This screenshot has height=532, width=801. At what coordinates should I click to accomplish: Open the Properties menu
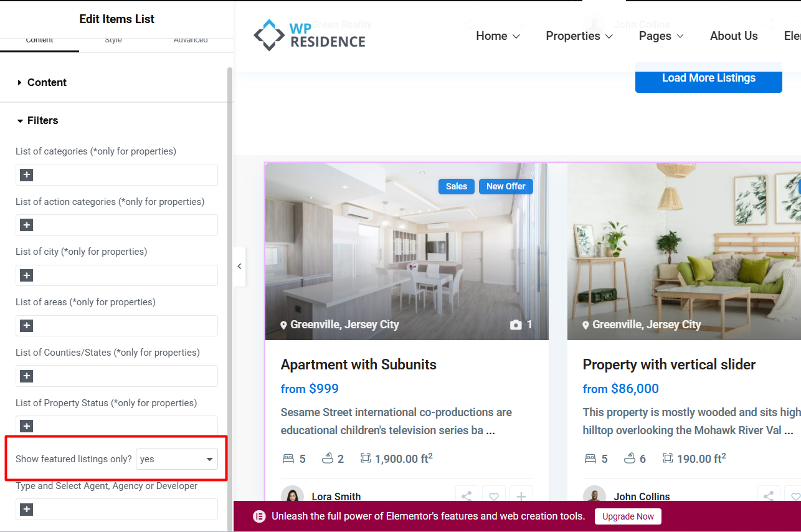click(x=579, y=36)
